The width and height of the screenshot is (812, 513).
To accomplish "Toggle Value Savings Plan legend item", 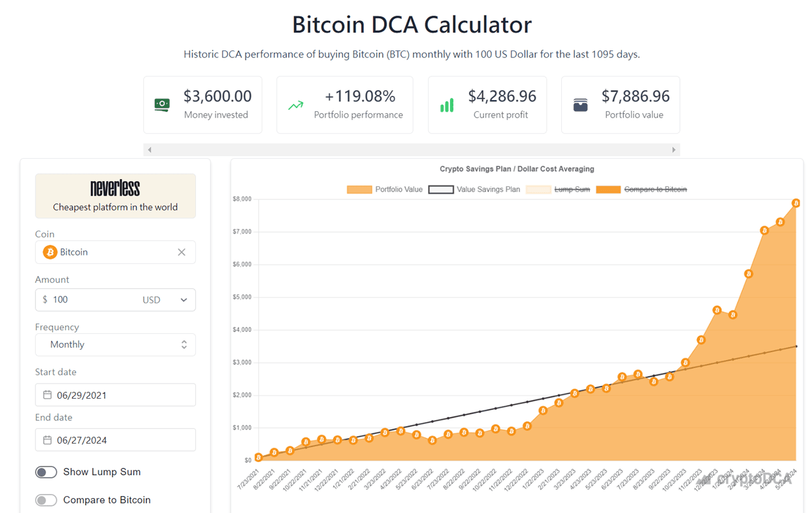I will tap(474, 190).
